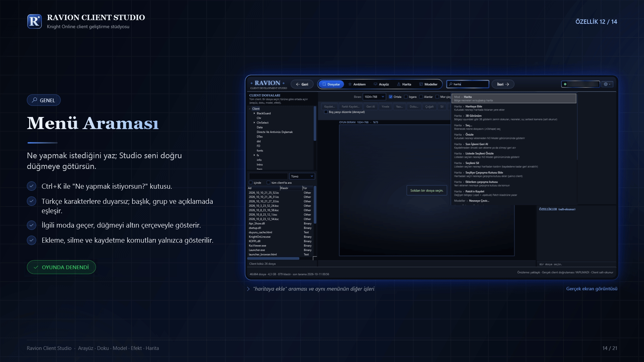The width and height of the screenshot is (644, 362).
Task: Expand the ChrSelect folder arrow
Action: 254,123
